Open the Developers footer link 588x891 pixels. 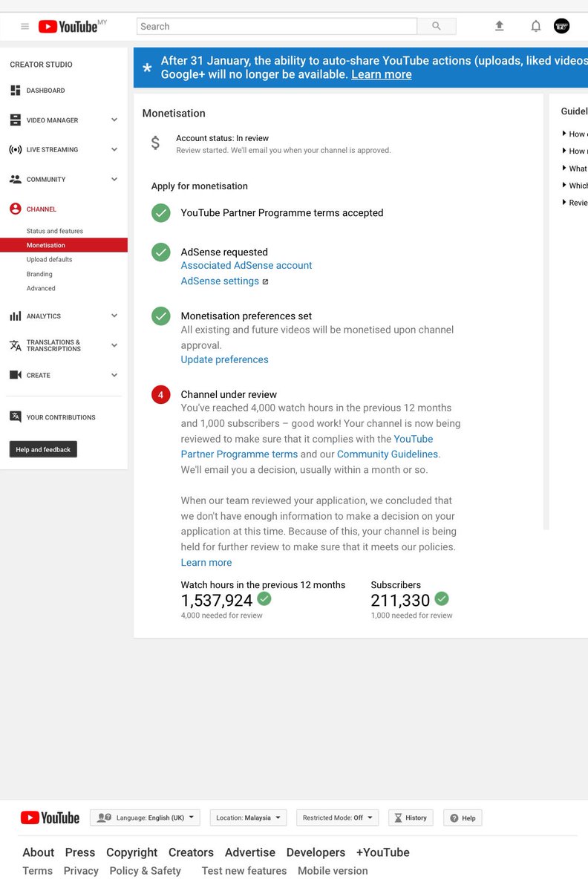316,852
